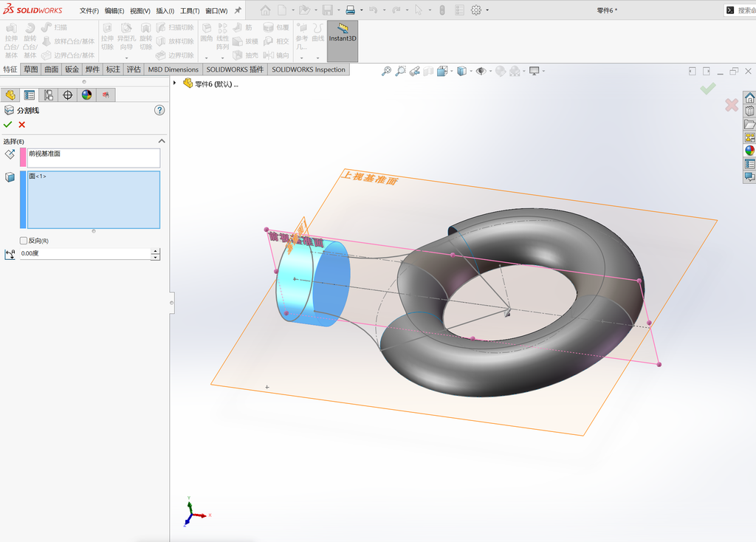This screenshot has width=756, height=542.
Task: Open the 插入(I) menu
Action: (x=165, y=10)
